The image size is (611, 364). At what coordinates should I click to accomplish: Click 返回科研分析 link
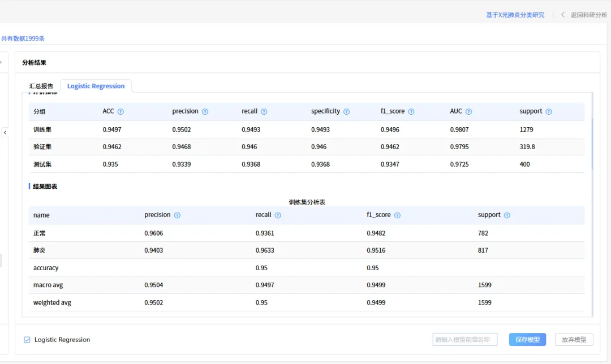(589, 15)
